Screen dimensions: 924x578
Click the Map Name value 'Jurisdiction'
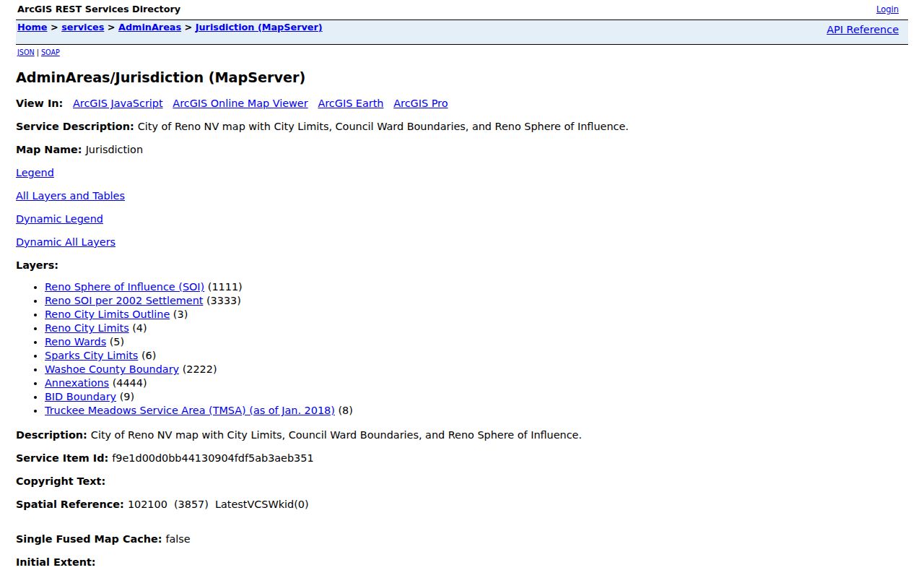click(x=114, y=150)
